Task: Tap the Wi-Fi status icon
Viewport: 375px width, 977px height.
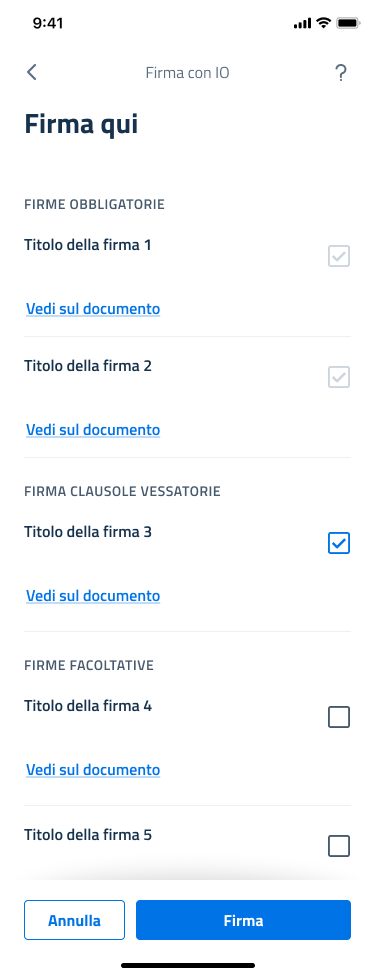Action: click(x=323, y=23)
